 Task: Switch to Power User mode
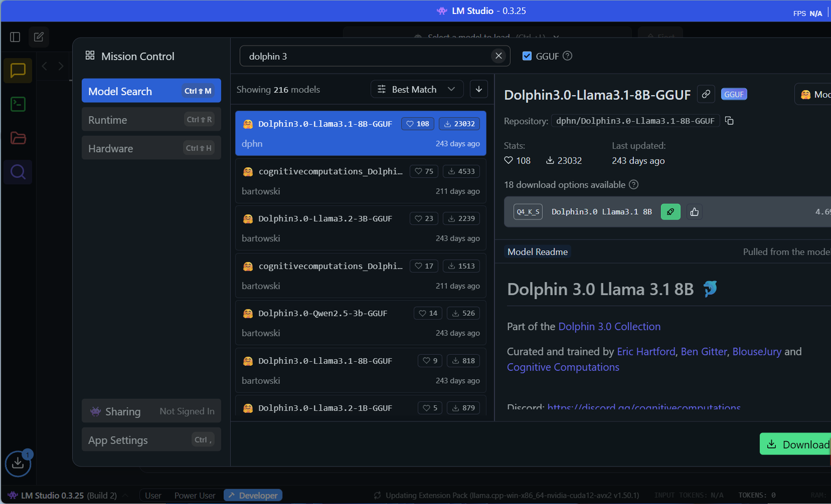point(195,495)
